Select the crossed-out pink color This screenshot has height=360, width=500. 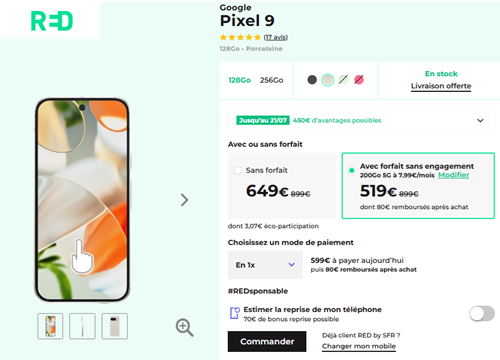[x=359, y=80]
